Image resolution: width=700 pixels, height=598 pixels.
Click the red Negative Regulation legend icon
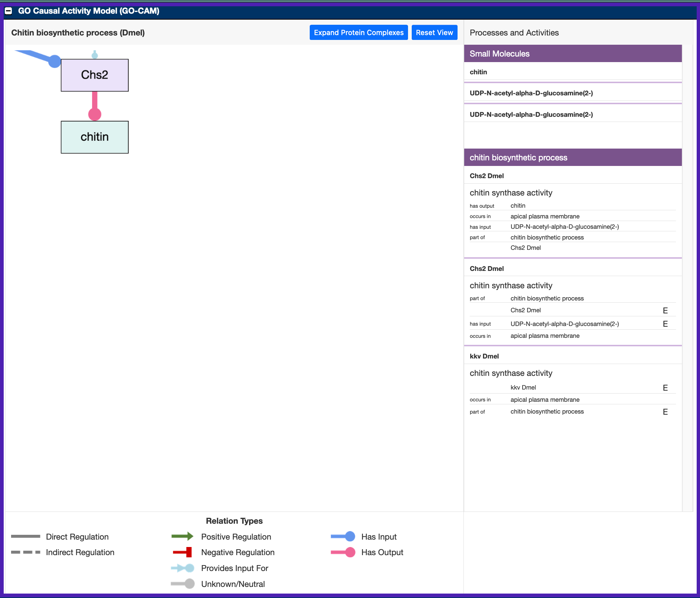coord(183,552)
